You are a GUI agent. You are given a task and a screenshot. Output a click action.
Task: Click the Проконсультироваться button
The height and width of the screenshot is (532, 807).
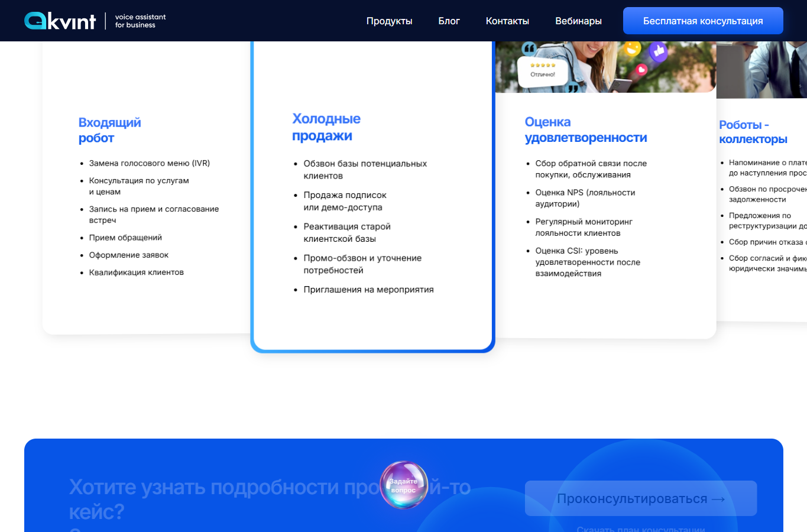pos(641,498)
